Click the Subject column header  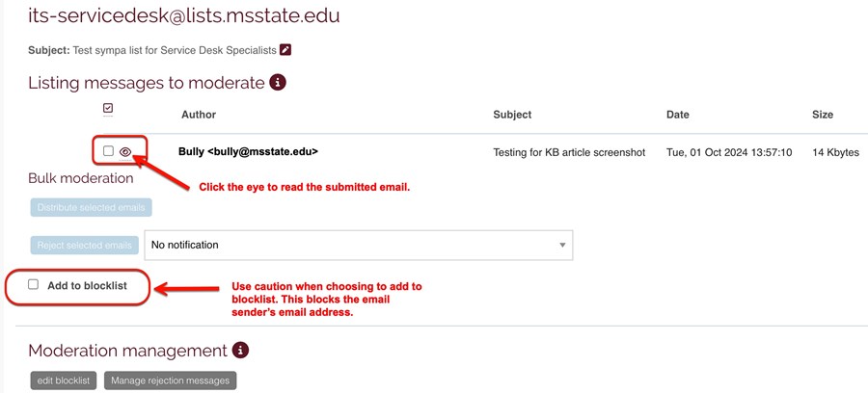(x=512, y=115)
